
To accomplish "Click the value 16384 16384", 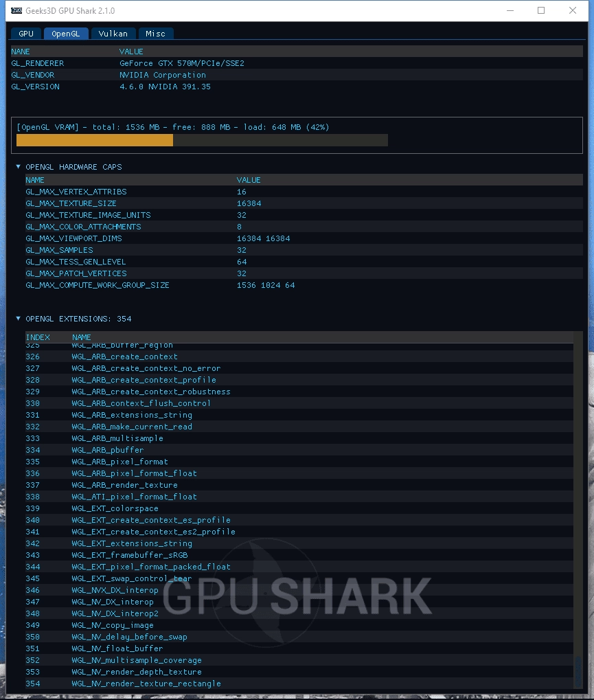I will (x=263, y=238).
